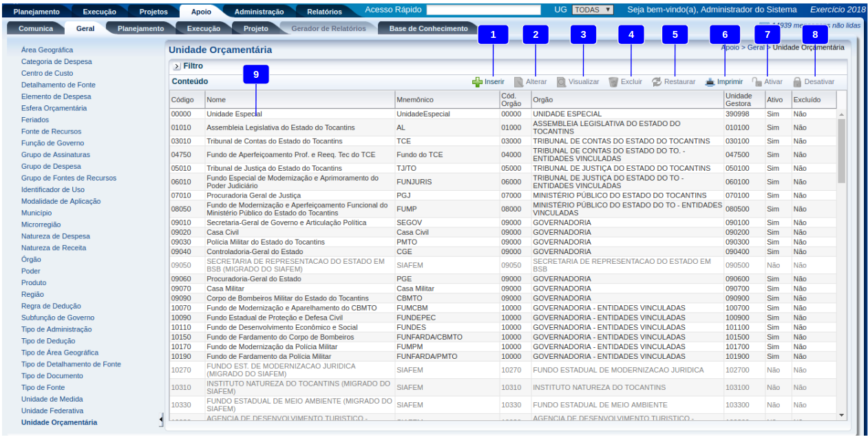Click the table scrollbar down arrow
Viewport: 868px width, 436px height.
tap(840, 415)
